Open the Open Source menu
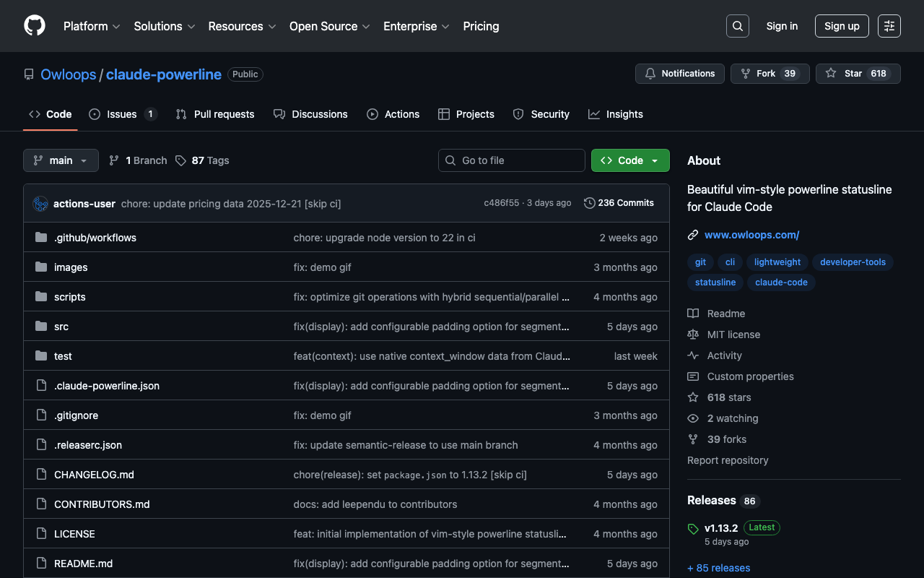 [x=329, y=26]
